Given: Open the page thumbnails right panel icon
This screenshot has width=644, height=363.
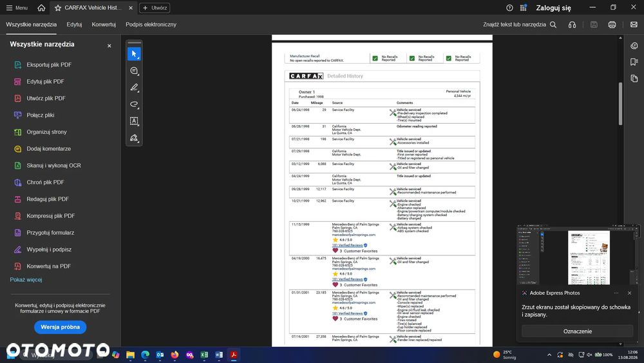Looking at the screenshot, I should click(634, 79).
